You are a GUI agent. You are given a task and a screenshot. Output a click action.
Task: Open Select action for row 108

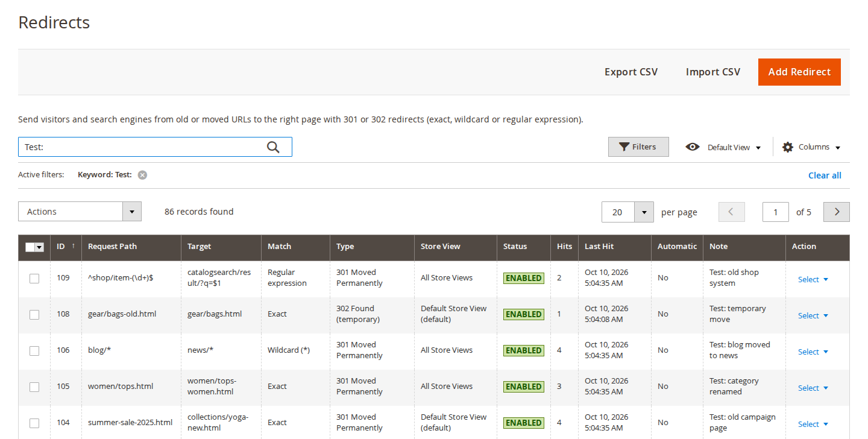[x=813, y=315]
